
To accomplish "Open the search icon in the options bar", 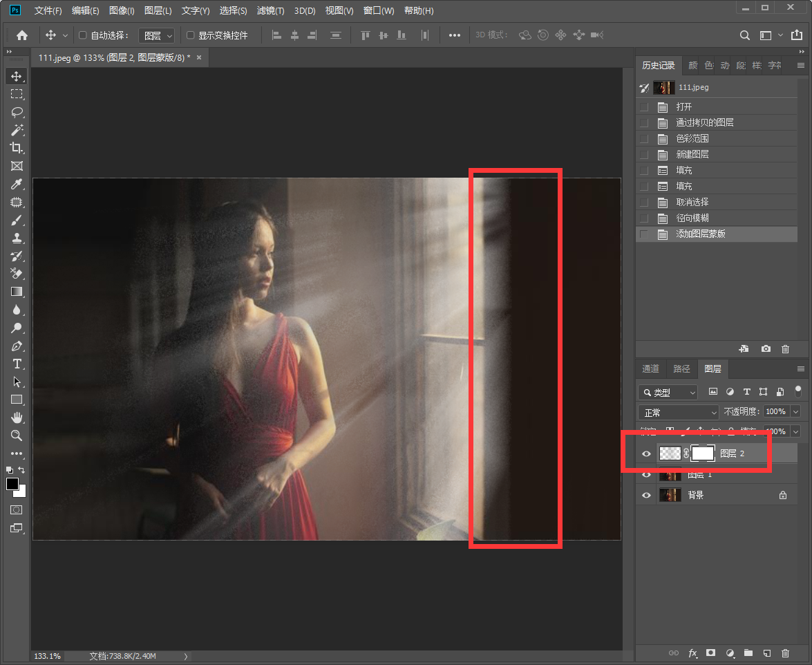I will 745,35.
